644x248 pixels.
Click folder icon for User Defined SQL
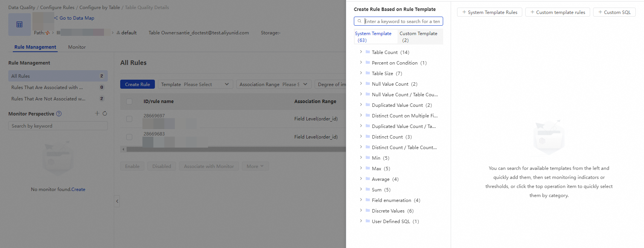click(x=367, y=221)
